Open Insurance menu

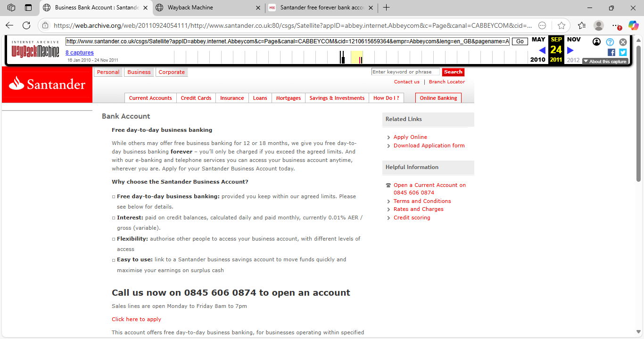(232, 98)
